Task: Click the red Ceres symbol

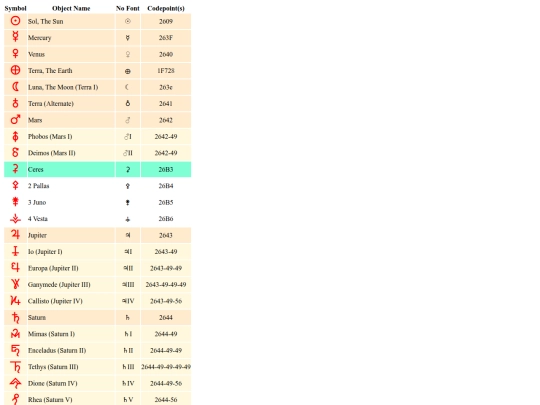Action: coord(15,169)
